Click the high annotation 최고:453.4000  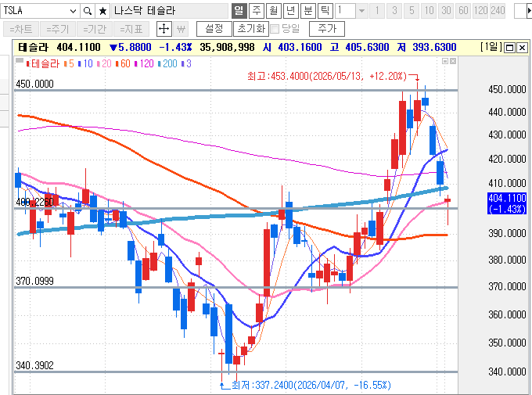(327, 76)
